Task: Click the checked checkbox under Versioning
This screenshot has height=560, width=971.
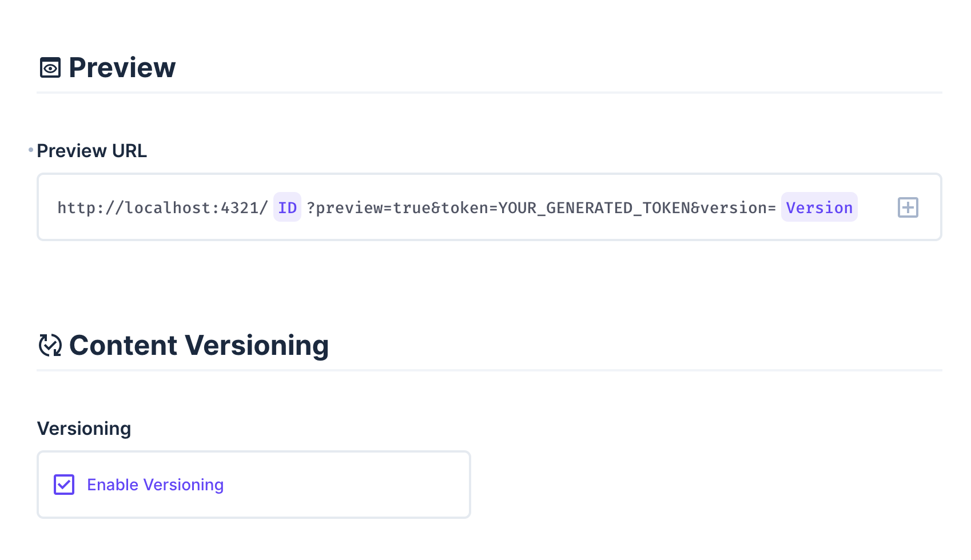Action: tap(64, 484)
